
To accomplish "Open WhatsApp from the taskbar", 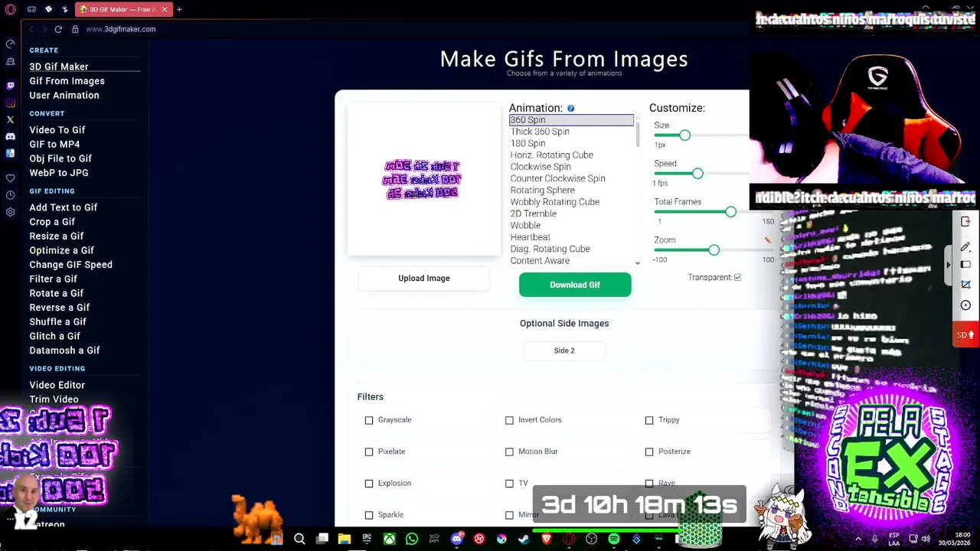I will point(412,539).
